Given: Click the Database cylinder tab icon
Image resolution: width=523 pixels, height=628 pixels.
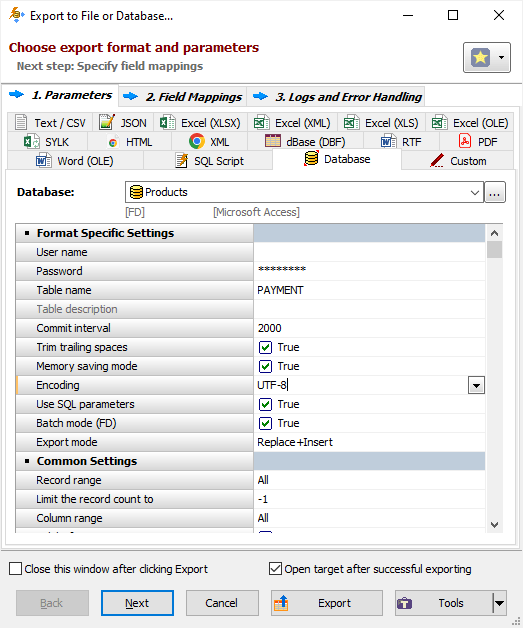Looking at the screenshot, I should coord(311,158).
